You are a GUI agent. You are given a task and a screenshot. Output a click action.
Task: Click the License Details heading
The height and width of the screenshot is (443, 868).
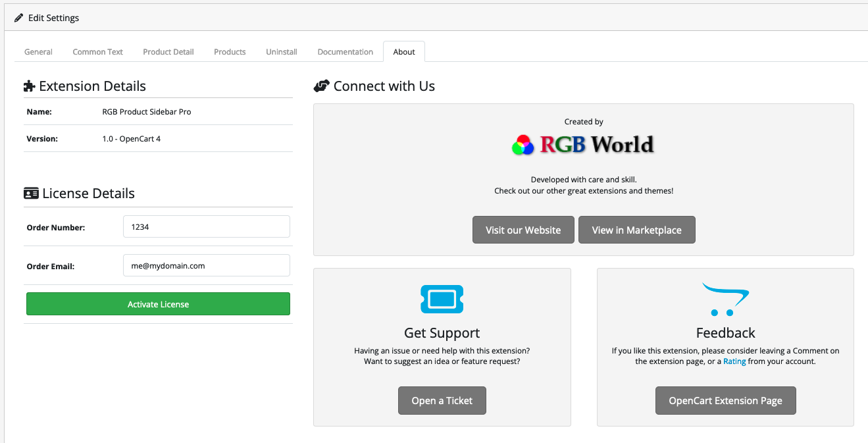[89, 194]
